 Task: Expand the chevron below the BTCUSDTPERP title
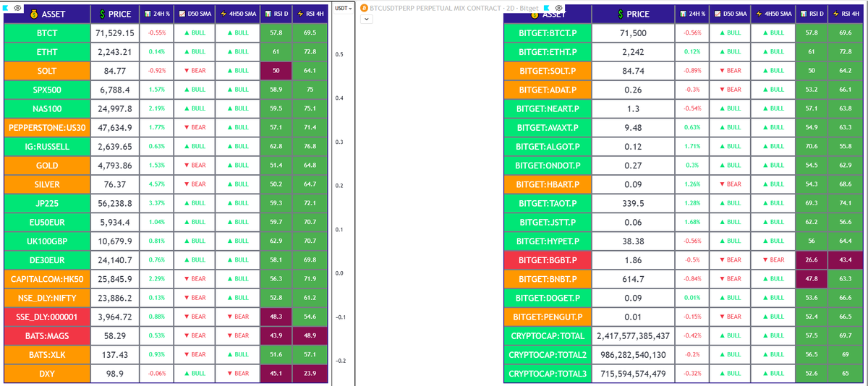(365, 19)
